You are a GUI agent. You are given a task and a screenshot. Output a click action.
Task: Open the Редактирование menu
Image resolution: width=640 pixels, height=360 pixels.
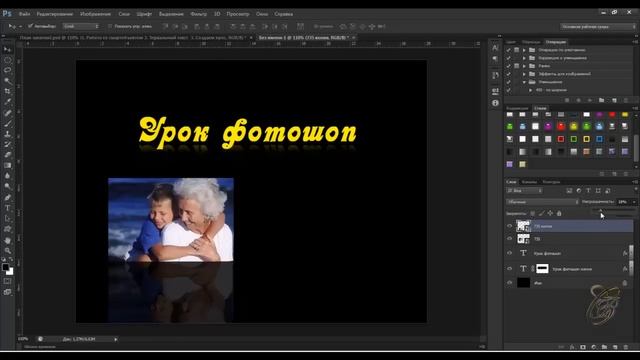click(x=55, y=14)
